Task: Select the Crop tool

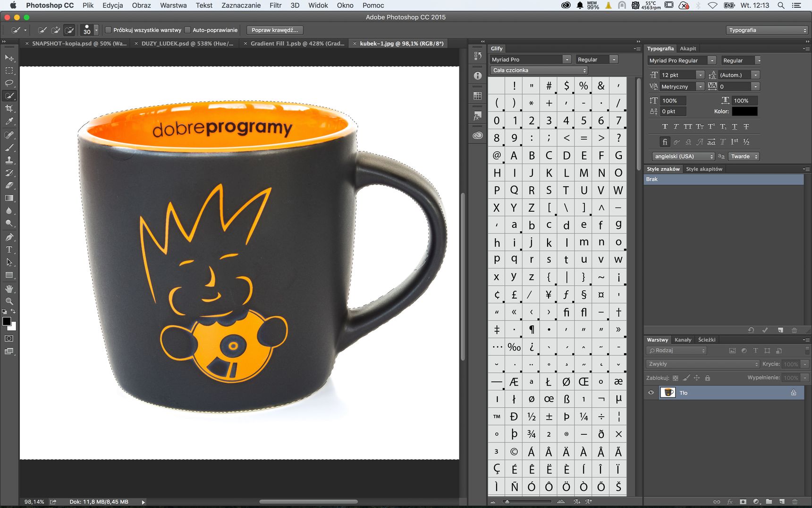Action: (9, 109)
